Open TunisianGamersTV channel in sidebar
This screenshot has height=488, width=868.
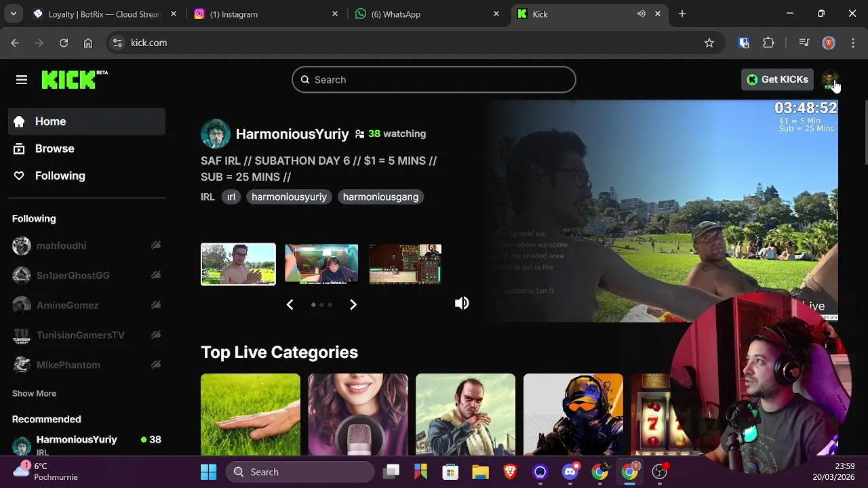[x=80, y=335]
